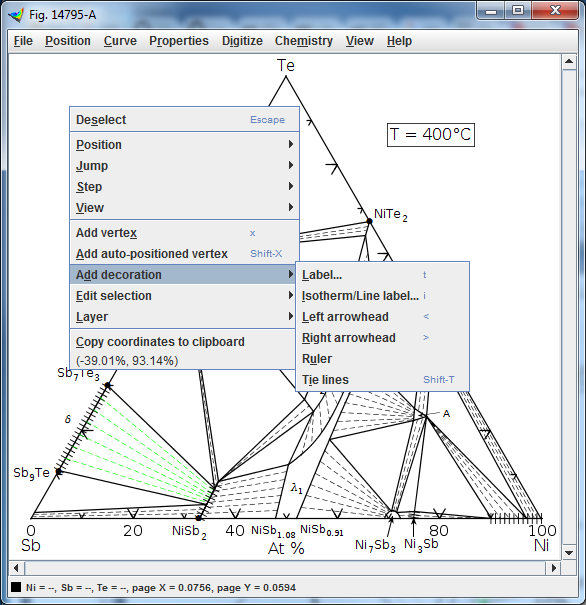Select Add vertex option
586x605 pixels.
point(184,233)
